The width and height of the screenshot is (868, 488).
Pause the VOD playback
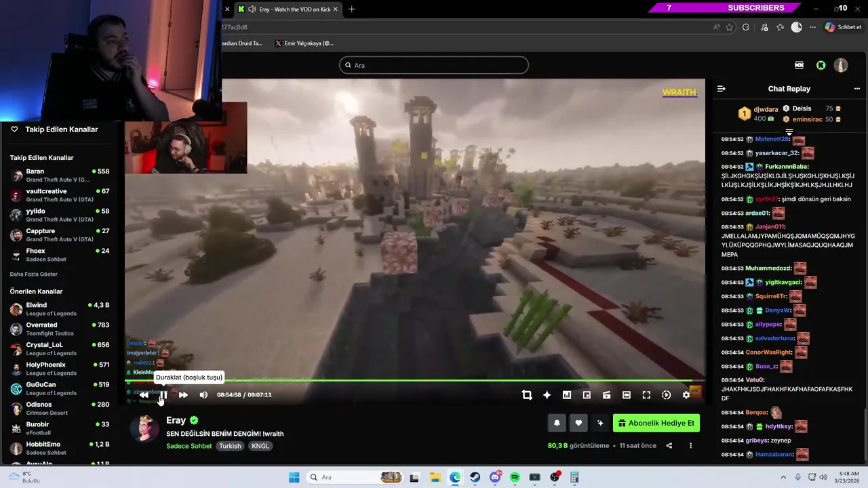pos(163,394)
